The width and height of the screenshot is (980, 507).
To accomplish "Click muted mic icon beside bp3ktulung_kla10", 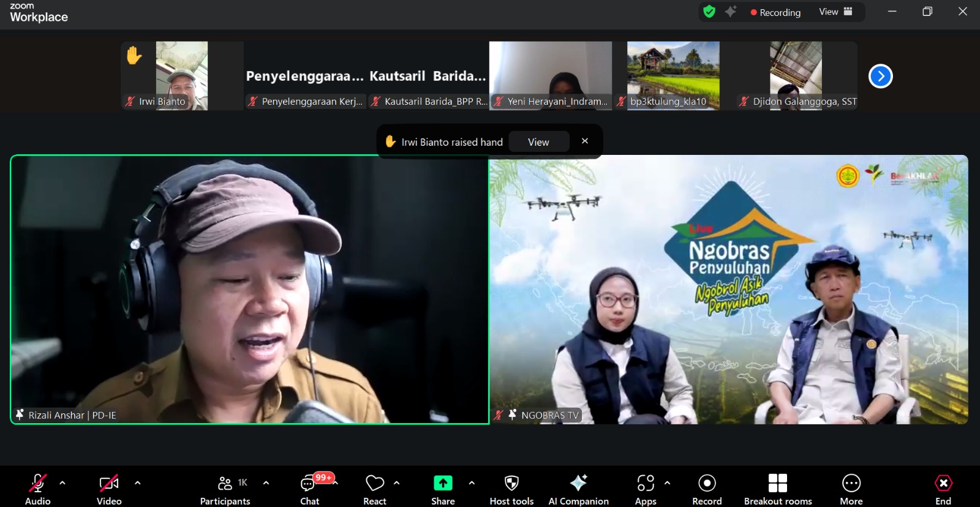I will click(621, 102).
